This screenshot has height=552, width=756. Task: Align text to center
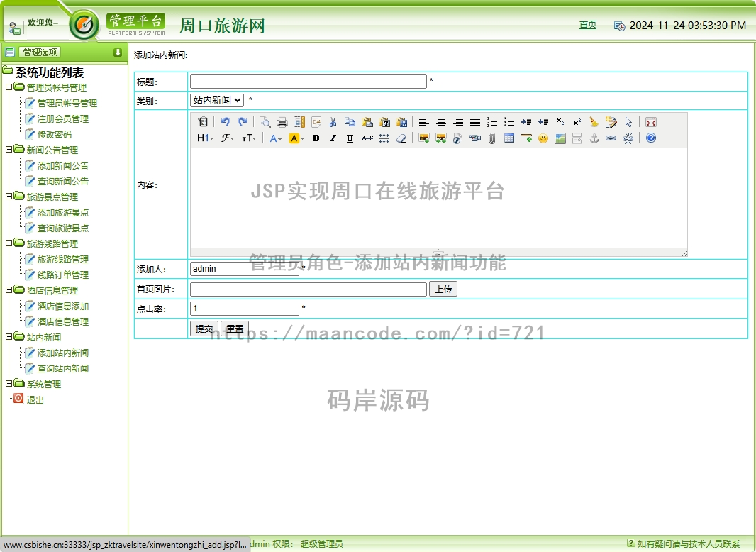point(440,122)
